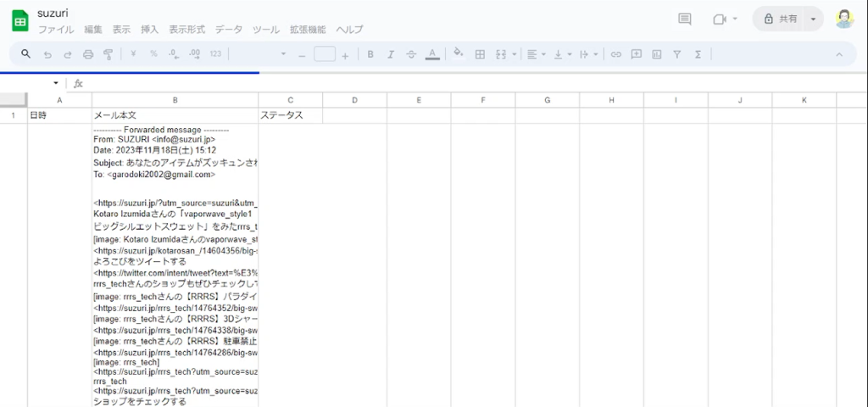Click the print icon in toolbar
This screenshot has height=407, width=868.
pos(88,54)
